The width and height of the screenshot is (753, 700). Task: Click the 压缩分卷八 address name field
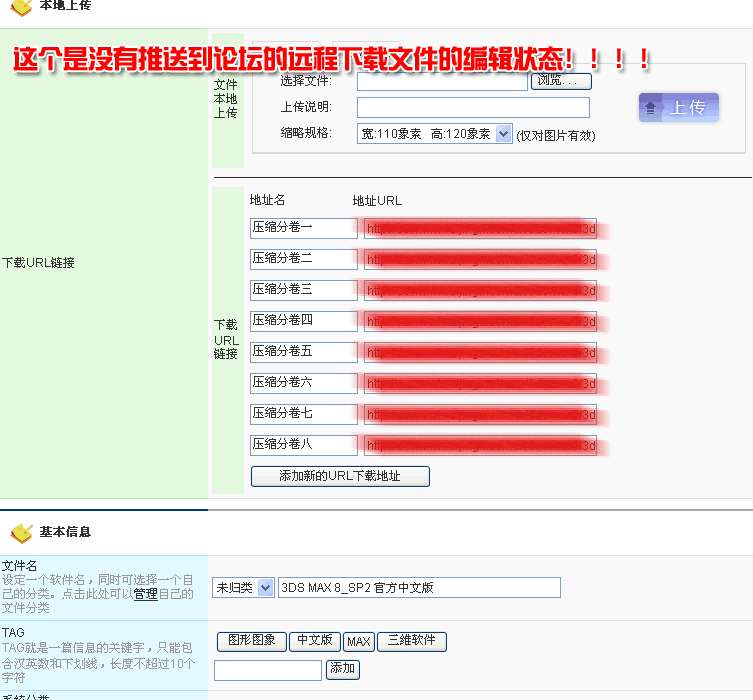(304, 445)
